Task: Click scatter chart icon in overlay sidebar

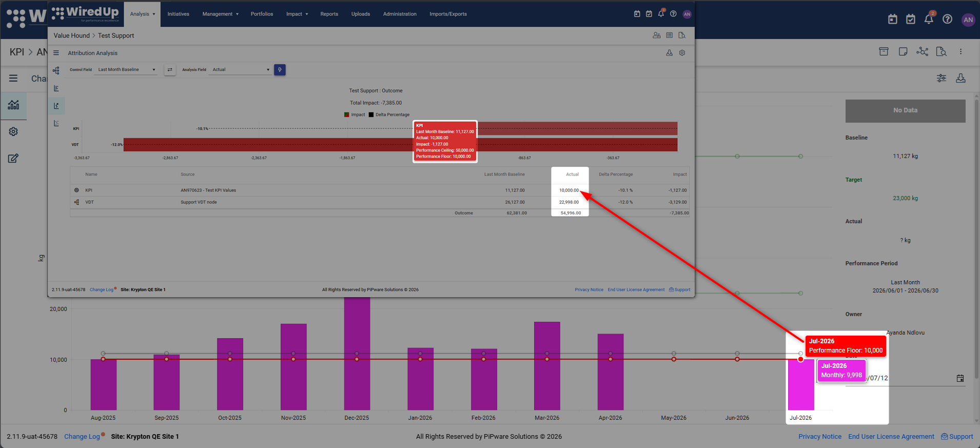Action: click(56, 123)
